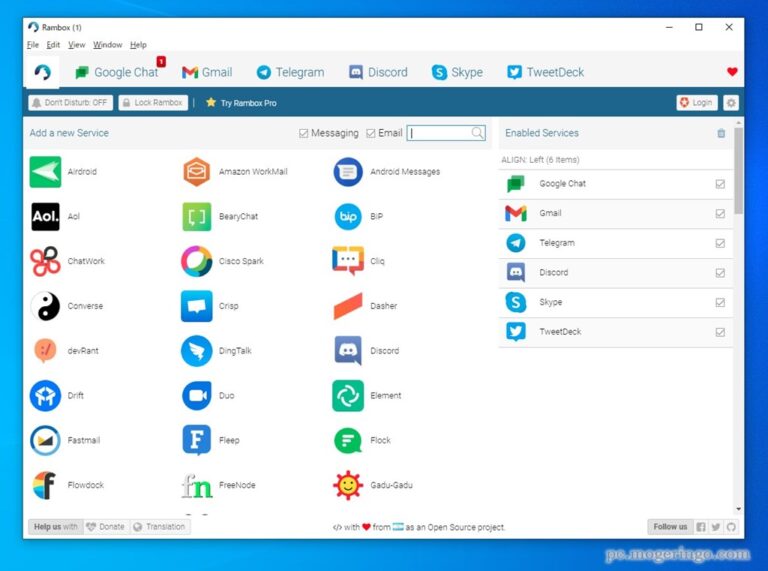
Task: Add the Amazon WorkMail service
Action: (196, 172)
